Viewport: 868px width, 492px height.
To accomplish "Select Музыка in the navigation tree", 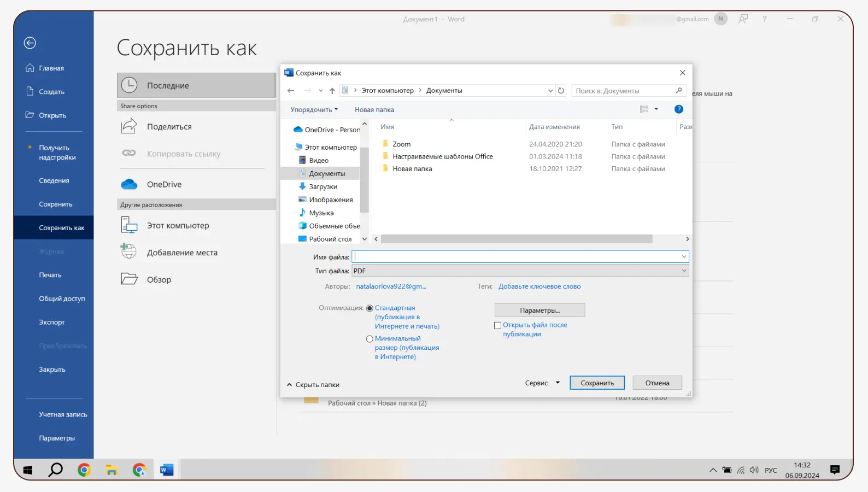I will tap(316, 213).
